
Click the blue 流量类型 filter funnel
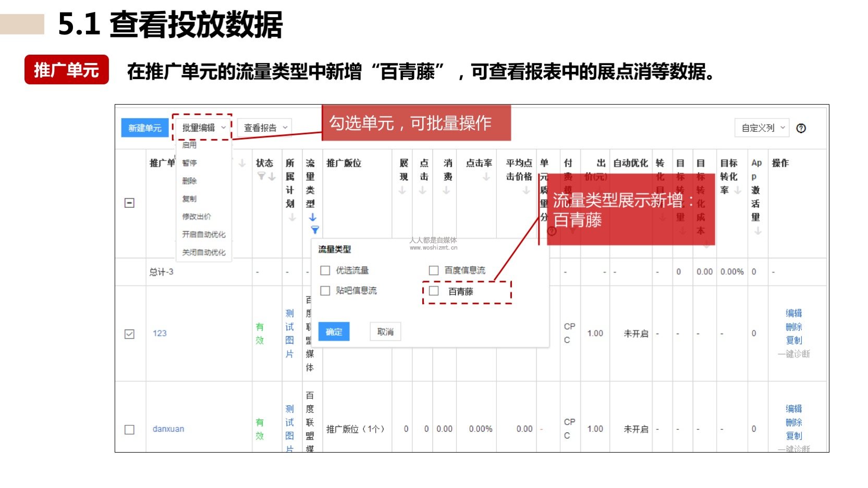coord(315,230)
